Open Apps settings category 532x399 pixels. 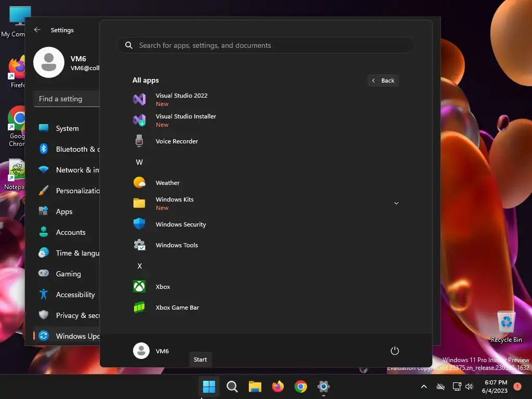coord(68,211)
